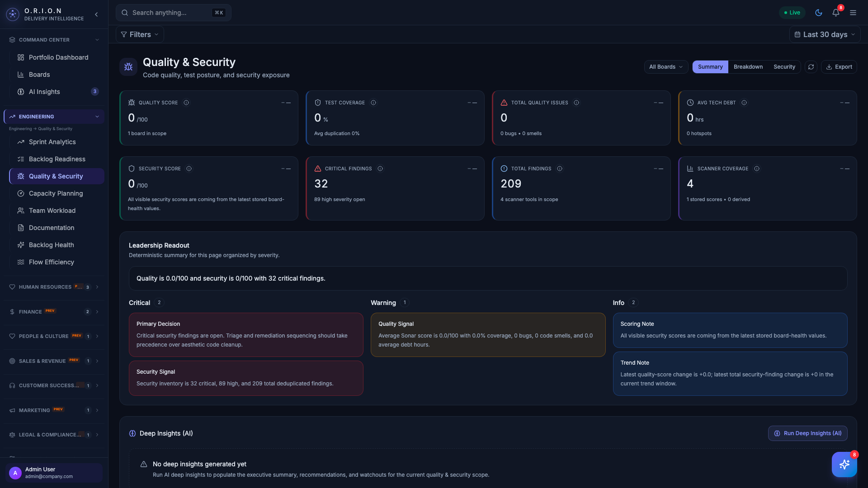
Task: Click the Capacity Planning icon in sidebar
Action: coord(21,193)
